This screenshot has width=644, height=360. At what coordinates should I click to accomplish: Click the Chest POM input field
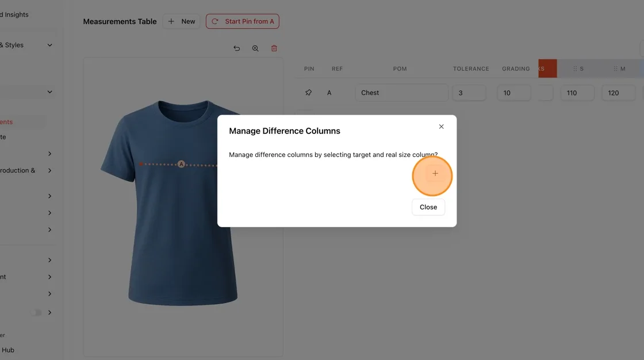(x=401, y=93)
